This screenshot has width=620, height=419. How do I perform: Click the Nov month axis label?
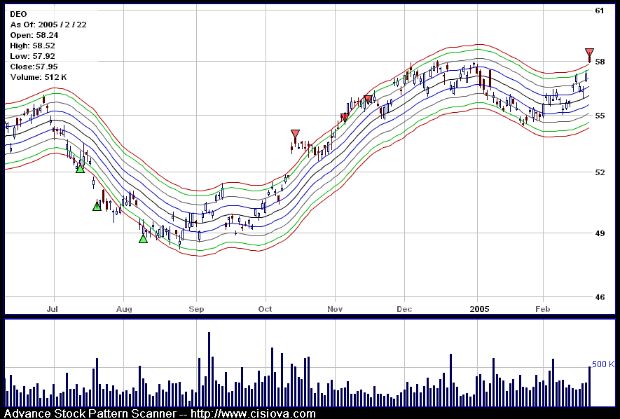click(x=335, y=309)
